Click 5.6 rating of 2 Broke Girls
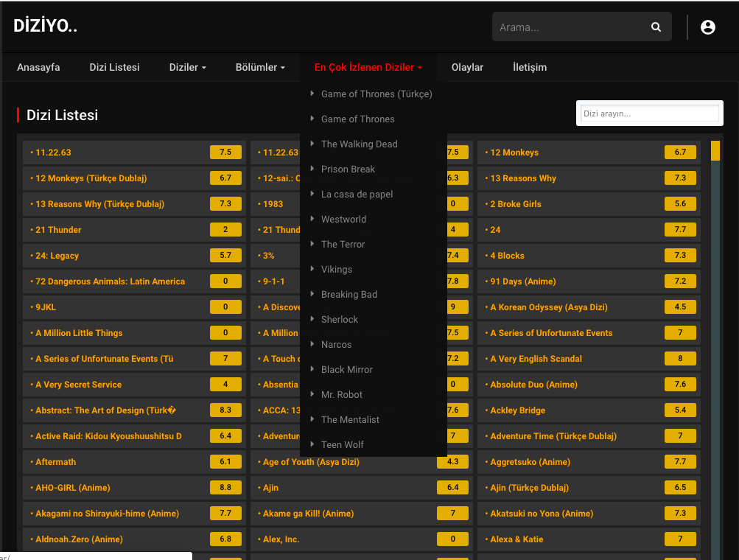The width and height of the screenshot is (739, 560). [680, 203]
